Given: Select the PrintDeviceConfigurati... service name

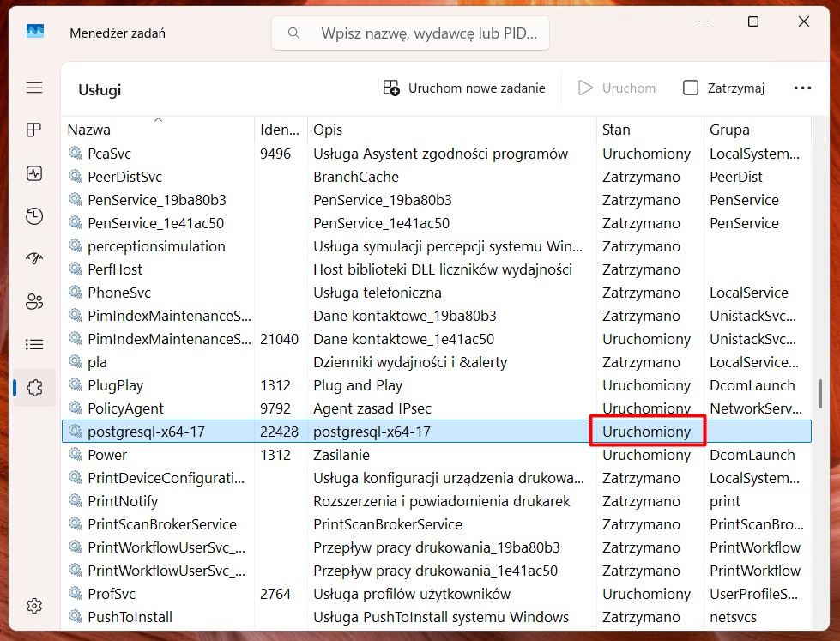Looking at the screenshot, I should [166, 478].
